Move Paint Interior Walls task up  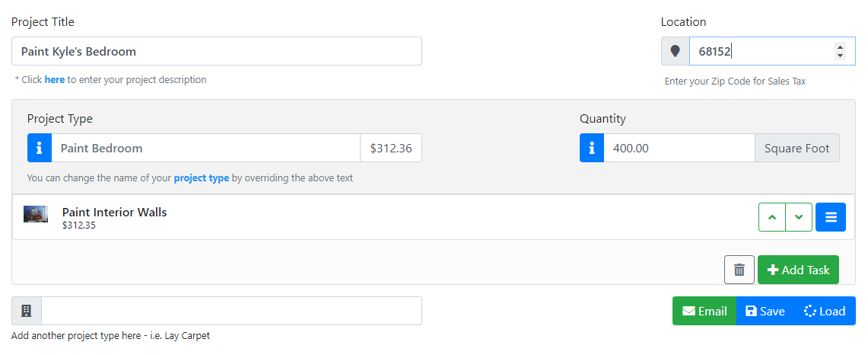pos(772,217)
